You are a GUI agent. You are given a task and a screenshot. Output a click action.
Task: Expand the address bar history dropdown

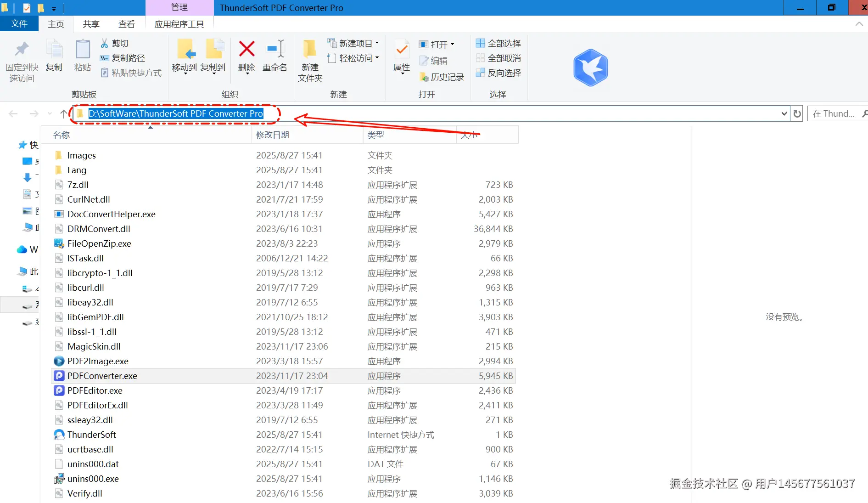coord(784,113)
